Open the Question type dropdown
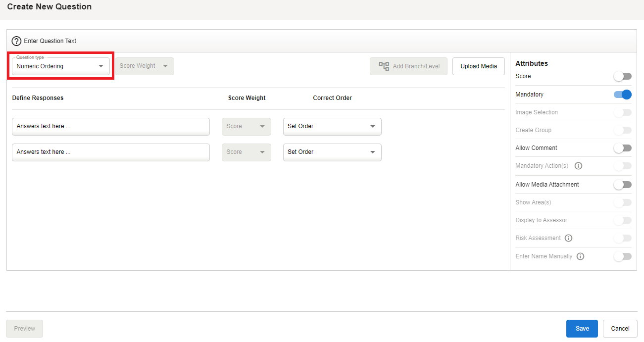The image size is (644, 342). point(60,66)
